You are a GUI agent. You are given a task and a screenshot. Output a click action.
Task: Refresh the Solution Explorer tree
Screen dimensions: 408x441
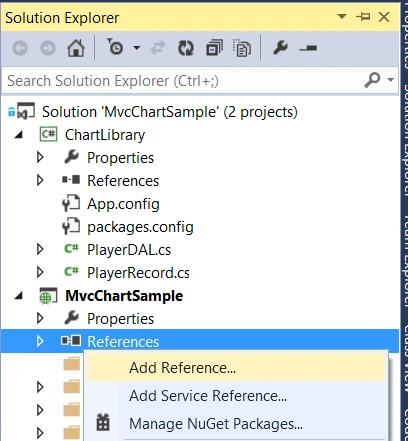click(x=186, y=48)
